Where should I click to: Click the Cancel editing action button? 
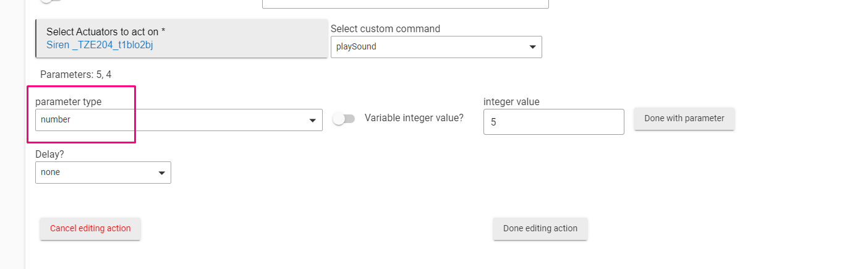(x=90, y=229)
